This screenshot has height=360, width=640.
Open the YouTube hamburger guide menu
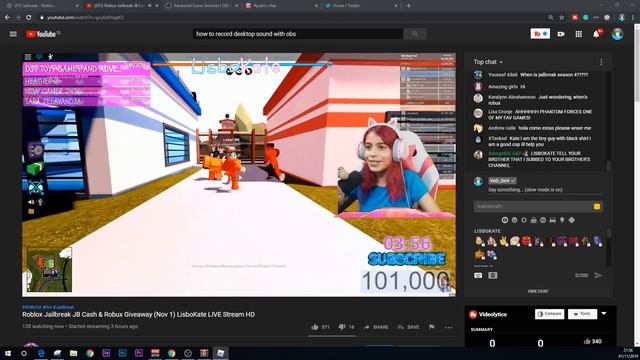point(13,34)
